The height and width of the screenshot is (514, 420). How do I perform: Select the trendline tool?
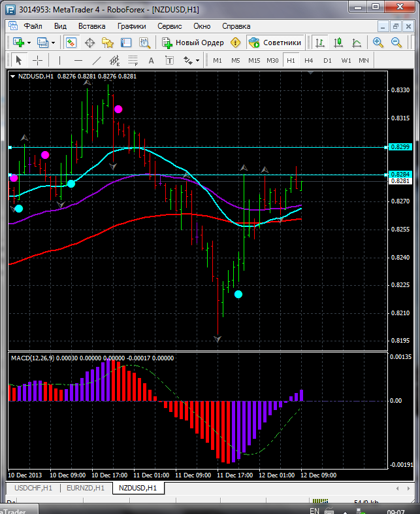97,60
